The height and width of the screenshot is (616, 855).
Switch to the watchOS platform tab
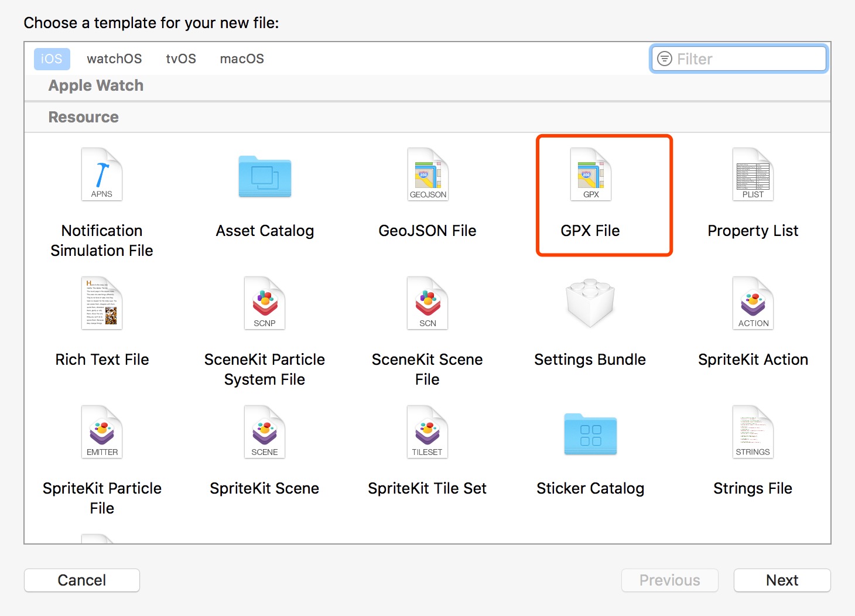[114, 59]
